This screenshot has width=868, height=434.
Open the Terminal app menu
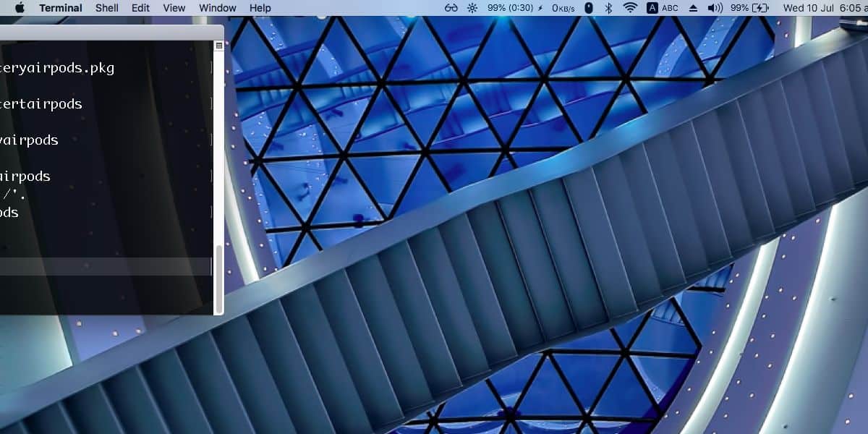pyautogui.click(x=61, y=8)
